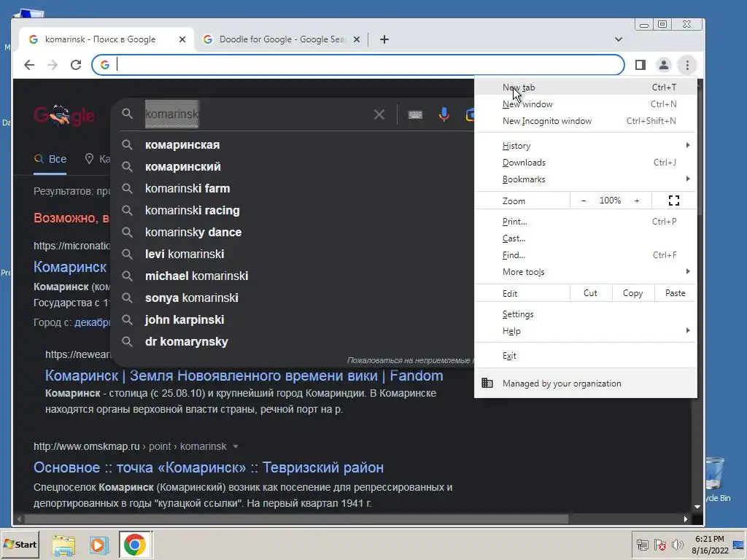Image resolution: width=747 pixels, height=560 pixels.
Task: Go back with the browser back arrow
Action: pos(29,65)
